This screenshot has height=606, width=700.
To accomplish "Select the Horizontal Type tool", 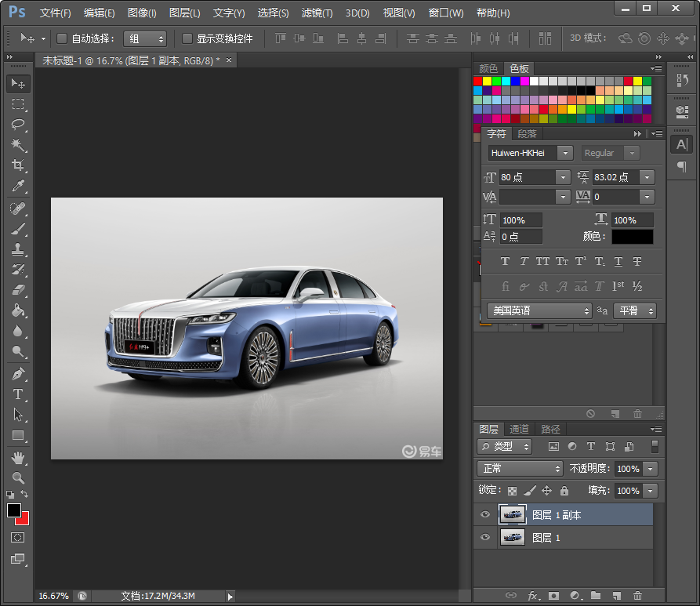I will click(18, 394).
